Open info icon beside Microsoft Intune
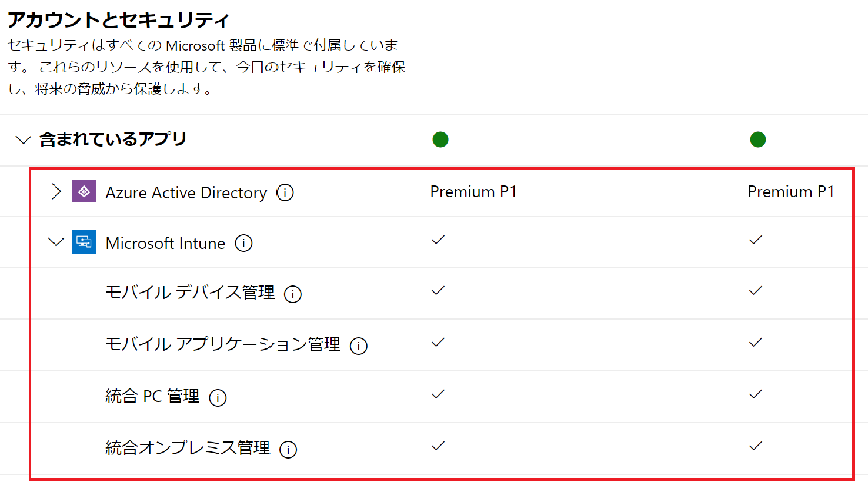The height and width of the screenshot is (485, 868). point(243,243)
